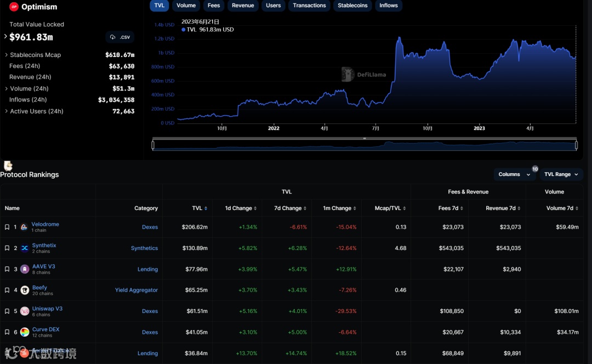Sort by 1d Change column arrows
Viewport: 592px width, 364px height.
click(255, 208)
